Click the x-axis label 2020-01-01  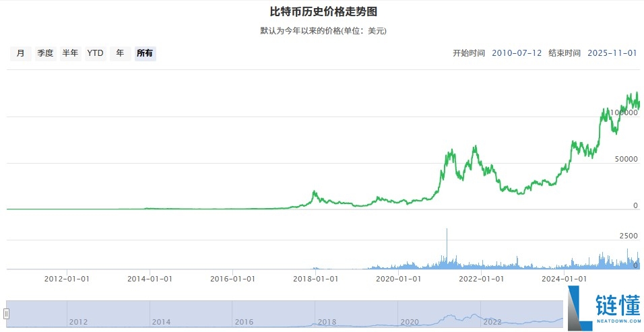398,279
